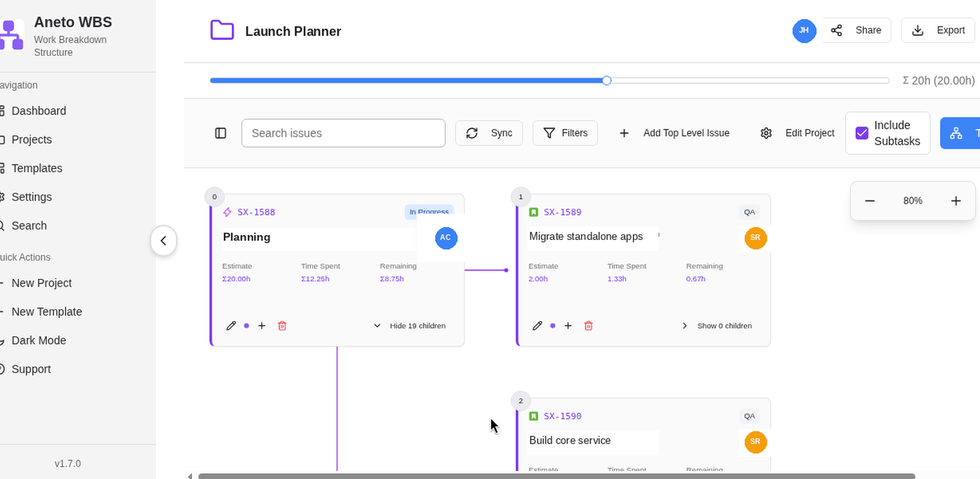Add a child to Migrate standalone apps
This screenshot has width=980, height=479.
point(568,326)
